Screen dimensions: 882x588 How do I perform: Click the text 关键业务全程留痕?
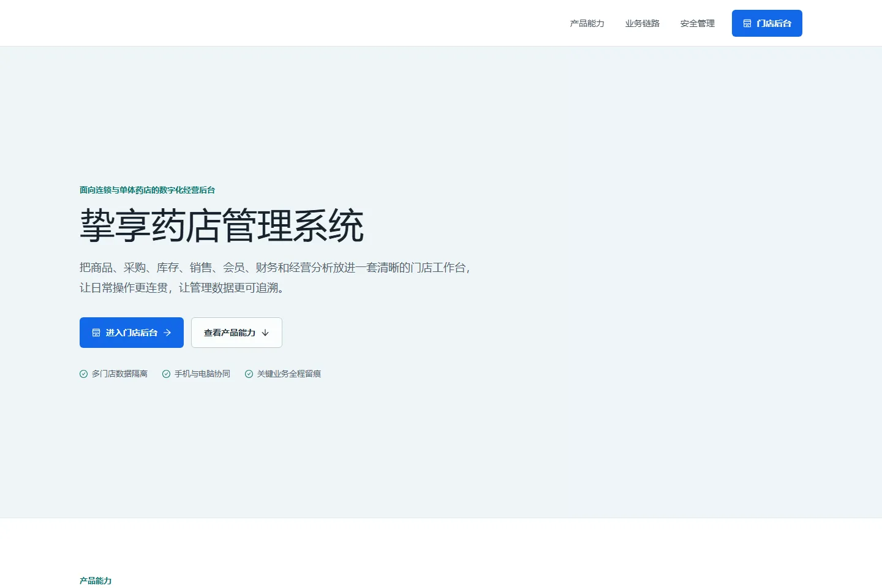(x=289, y=374)
